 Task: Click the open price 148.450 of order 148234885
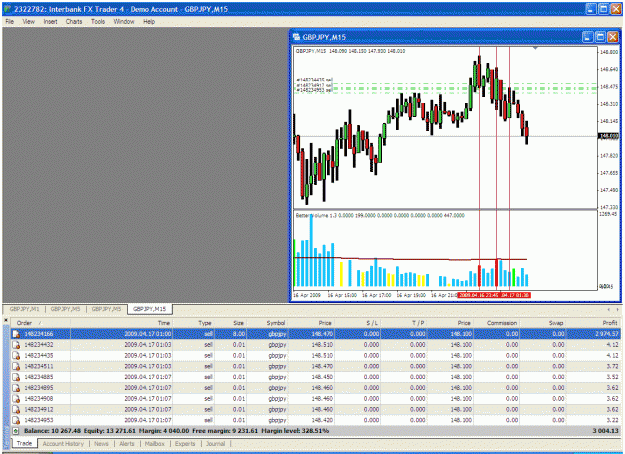(x=322, y=377)
